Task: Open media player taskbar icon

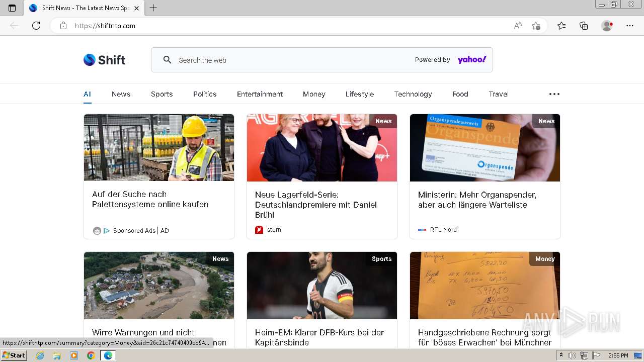Action: (x=74, y=355)
